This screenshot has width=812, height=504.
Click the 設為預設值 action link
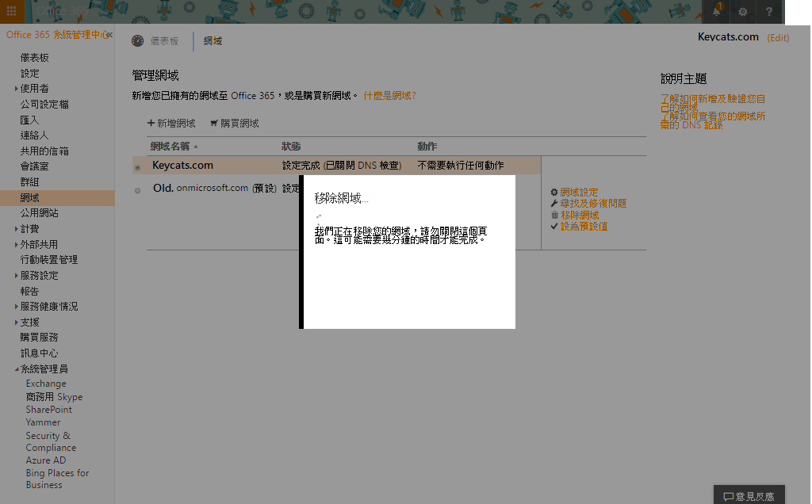[584, 227]
